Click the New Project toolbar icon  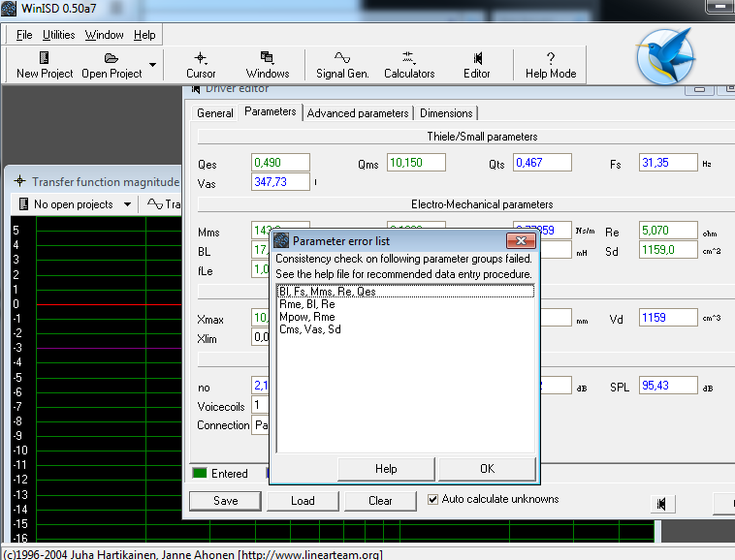44,57
